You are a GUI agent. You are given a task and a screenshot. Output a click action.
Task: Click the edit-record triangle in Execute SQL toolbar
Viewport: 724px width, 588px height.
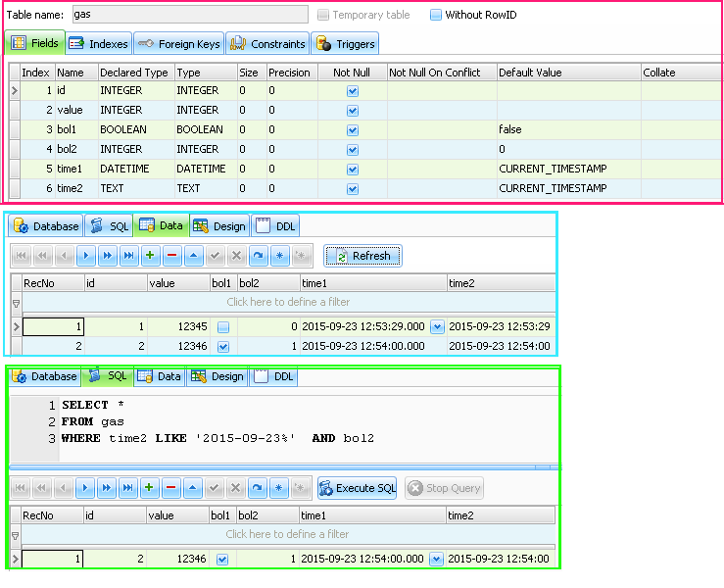[193, 488]
